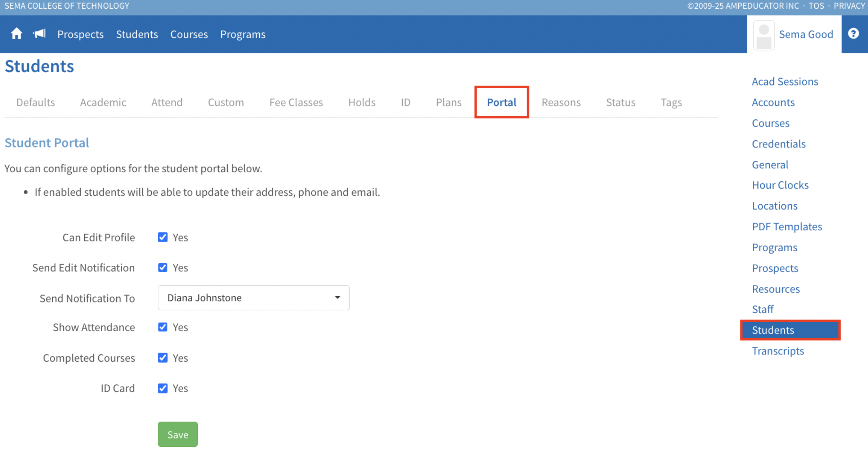Image resolution: width=868 pixels, height=455 pixels.
Task: Switch to the Fee Classes tab
Action: pyautogui.click(x=296, y=102)
